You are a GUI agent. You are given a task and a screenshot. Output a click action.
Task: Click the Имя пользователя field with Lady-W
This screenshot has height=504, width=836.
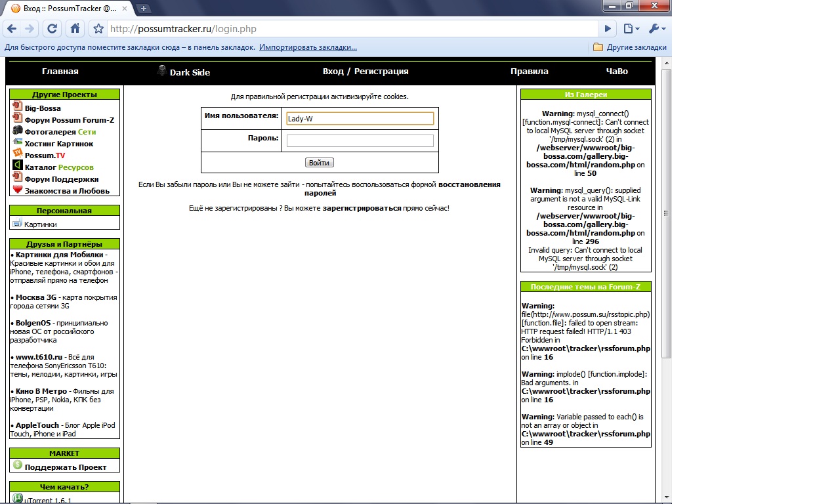(360, 118)
